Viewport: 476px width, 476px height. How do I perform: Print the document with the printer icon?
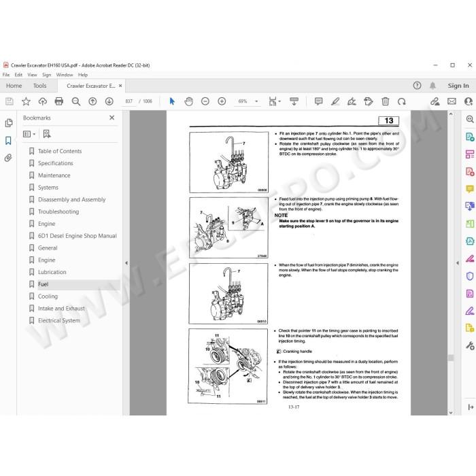59,101
